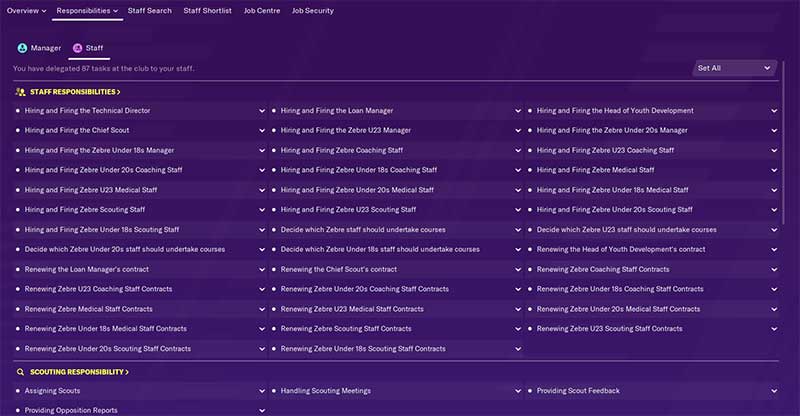Select 'Decide which Zebre Under 18s staff should undertake courses'

pos(380,250)
